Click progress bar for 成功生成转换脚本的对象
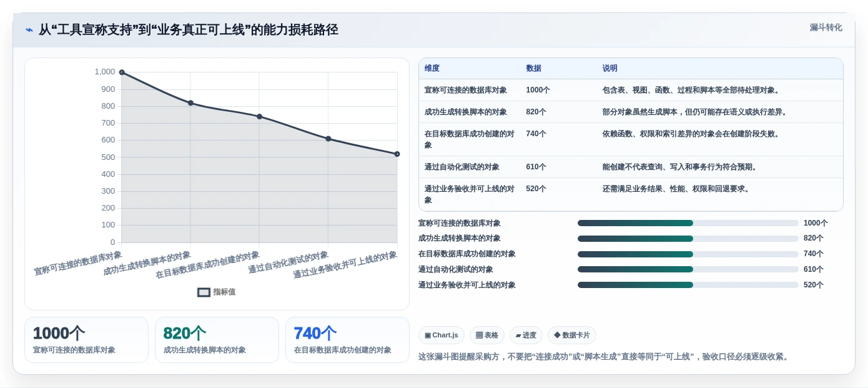Image resolution: width=868 pixels, height=388 pixels. pos(688,239)
